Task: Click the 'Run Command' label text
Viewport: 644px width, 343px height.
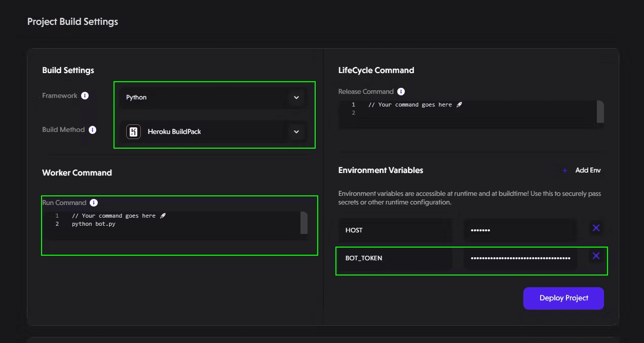Action: pos(64,202)
